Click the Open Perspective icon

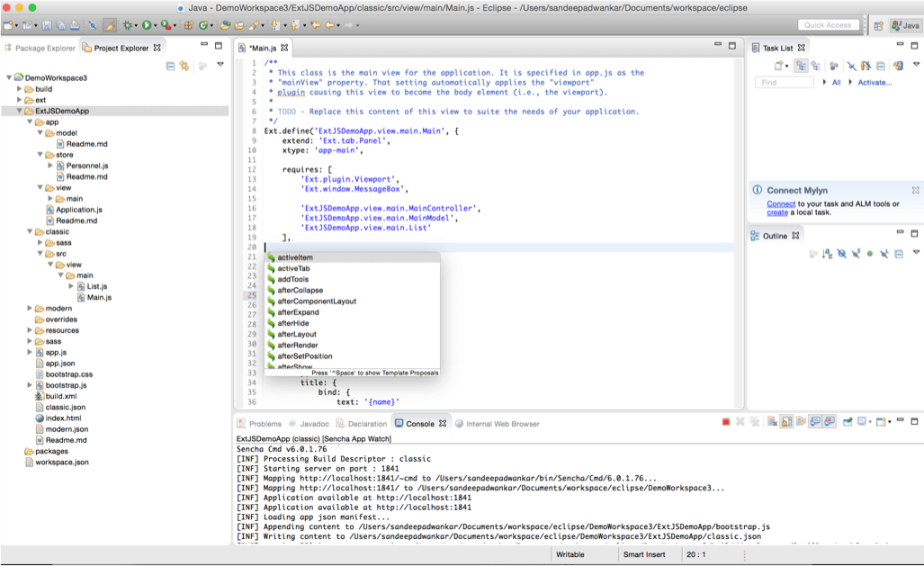pos(879,25)
